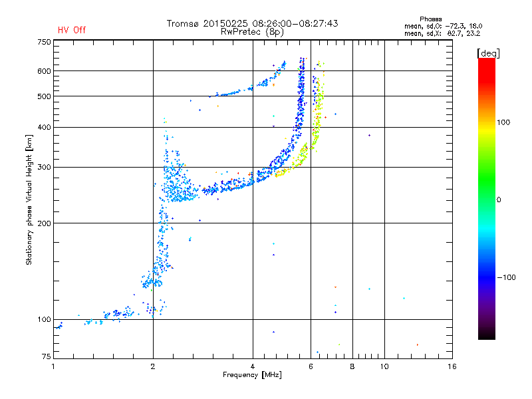
Task: Click the plot title "Tromsø 20150225 08:26:00-08:27:43"
Action: [252, 23]
